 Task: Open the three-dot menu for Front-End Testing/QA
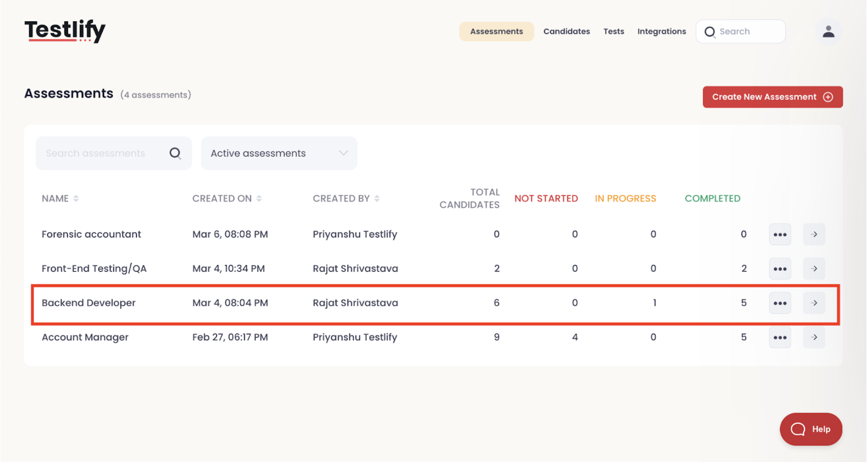tap(780, 268)
